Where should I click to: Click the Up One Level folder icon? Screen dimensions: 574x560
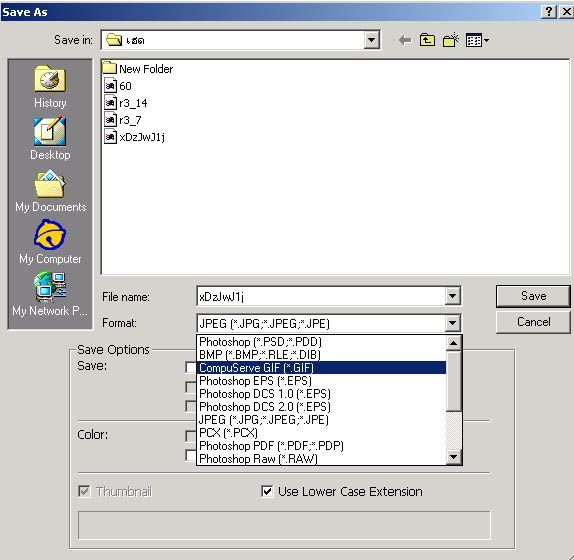[427, 40]
